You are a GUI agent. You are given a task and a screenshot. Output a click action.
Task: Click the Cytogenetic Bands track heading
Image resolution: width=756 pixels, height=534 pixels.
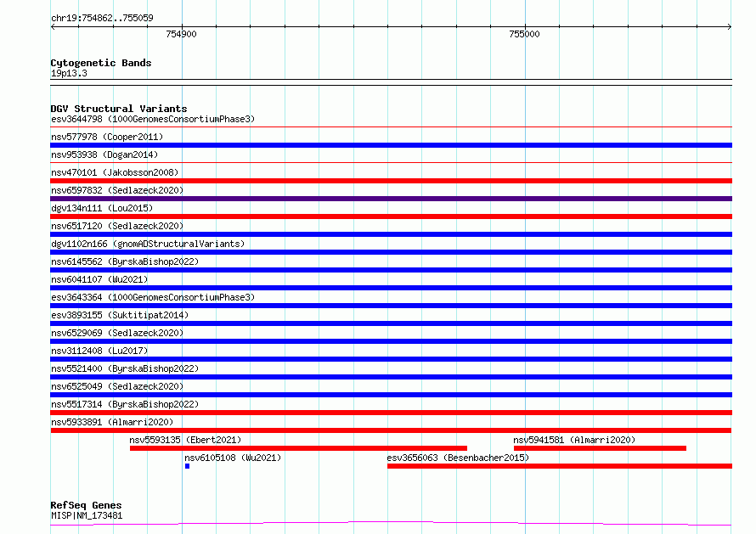click(101, 63)
